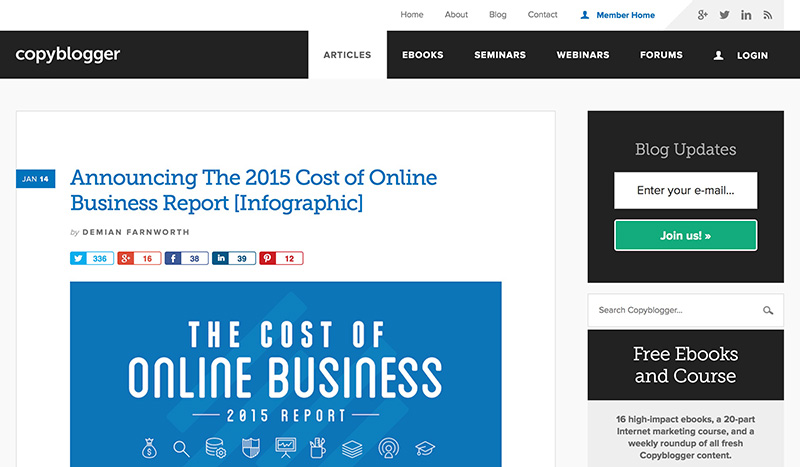800x467 pixels.
Task: Click the podcast broadcast icon in infographic
Action: point(389,448)
